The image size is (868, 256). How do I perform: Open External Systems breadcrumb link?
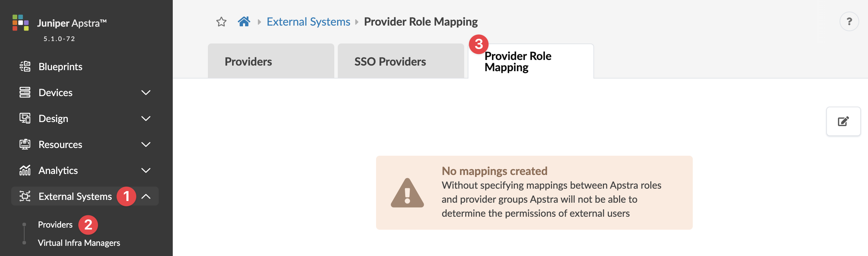click(x=308, y=22)
